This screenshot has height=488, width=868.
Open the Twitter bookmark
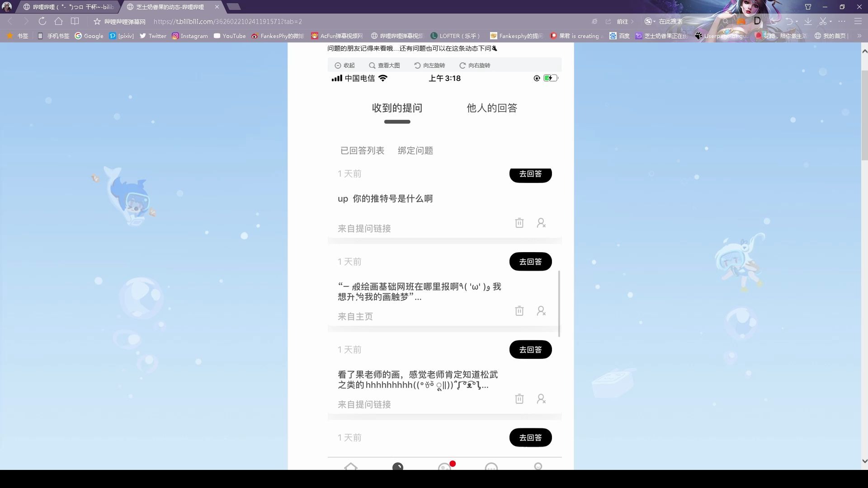tap(153, 36)
